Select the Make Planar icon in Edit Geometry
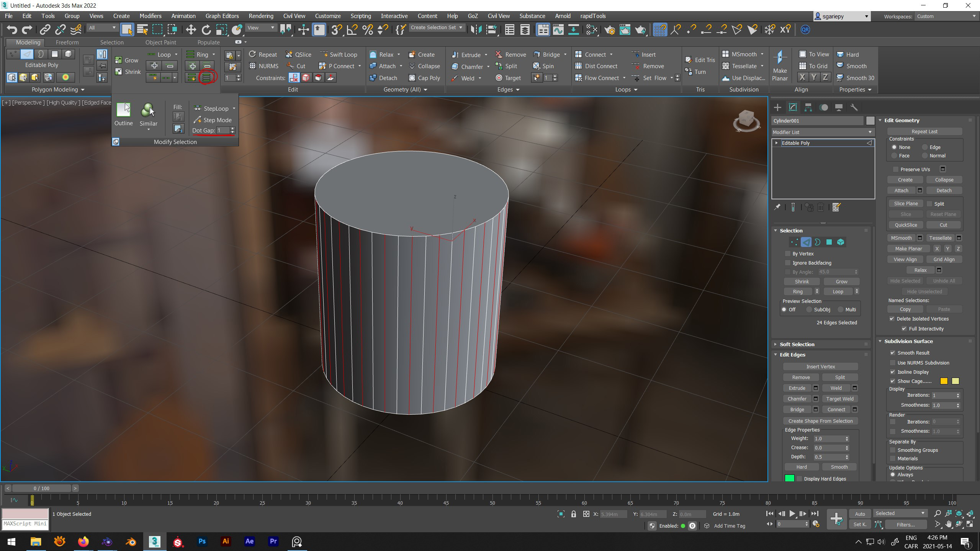This screenshot has width=980, height=551. [908, 248]
